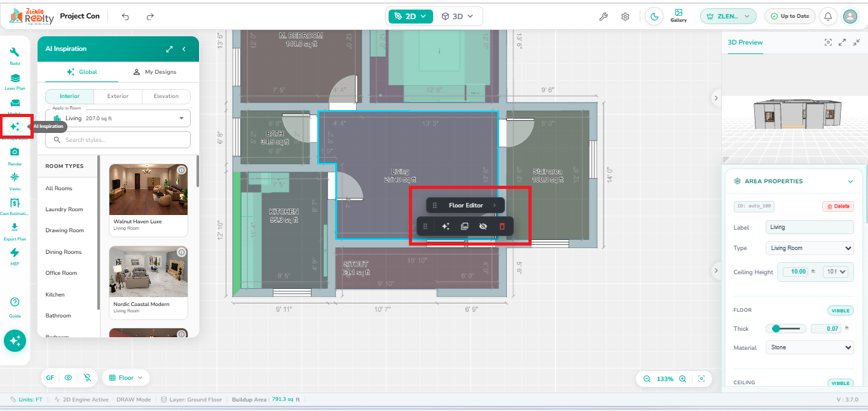The image size is (868, 411).
Task: Switch to the Global tab
Action: (x=82, y=72)
